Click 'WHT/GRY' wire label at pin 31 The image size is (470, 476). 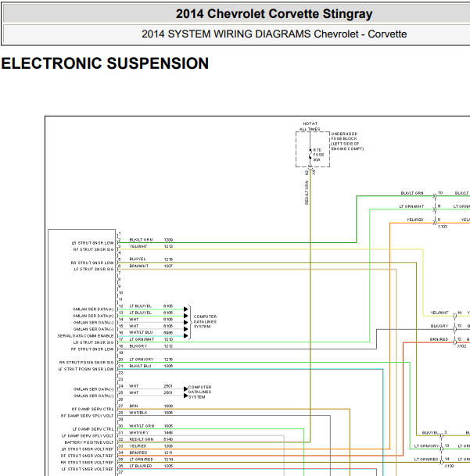[x=139, y=432]
